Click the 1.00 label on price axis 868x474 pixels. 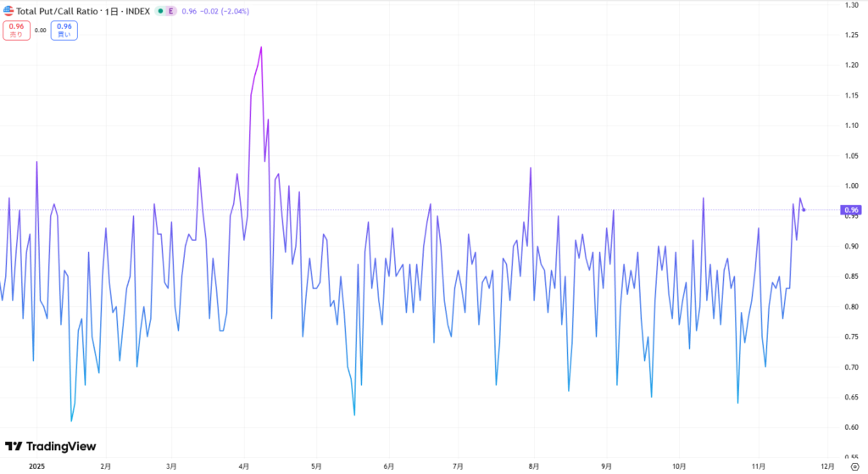tap(849, 187)
